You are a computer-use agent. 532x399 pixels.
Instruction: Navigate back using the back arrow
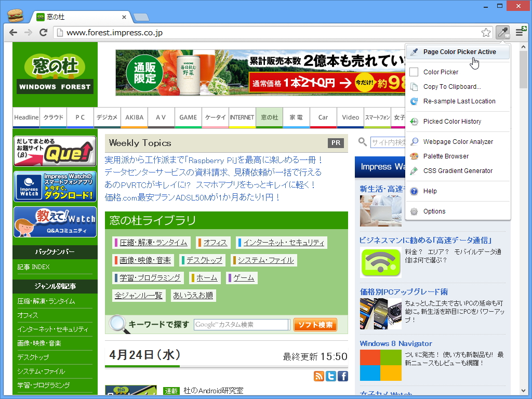13,32
